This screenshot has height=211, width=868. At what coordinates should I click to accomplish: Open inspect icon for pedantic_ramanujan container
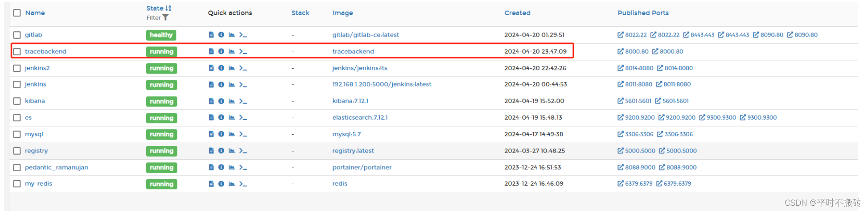tap(221, 167)
